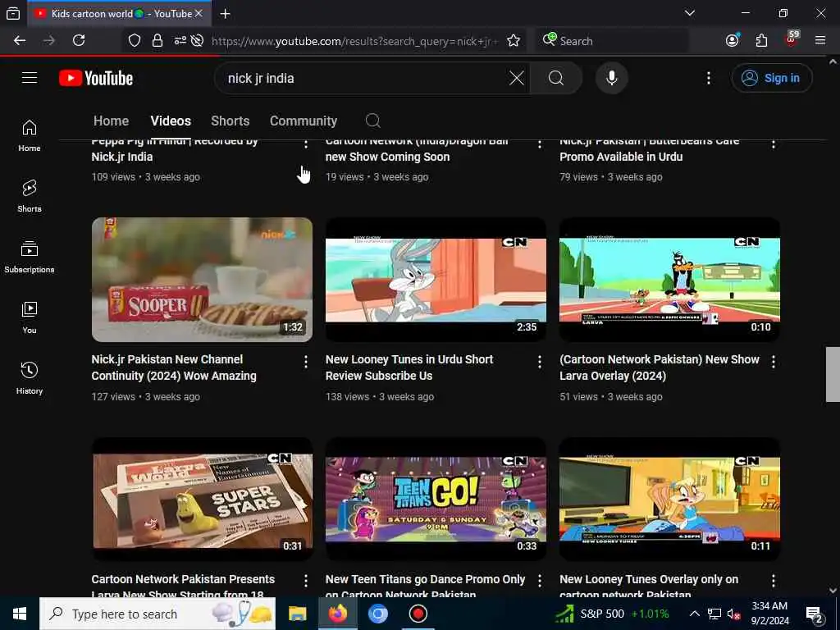The height and width of the screenshot is (630, 840).
Task: Click the YouTube logo
Action: pyautogui.click(x=96, y=78)
